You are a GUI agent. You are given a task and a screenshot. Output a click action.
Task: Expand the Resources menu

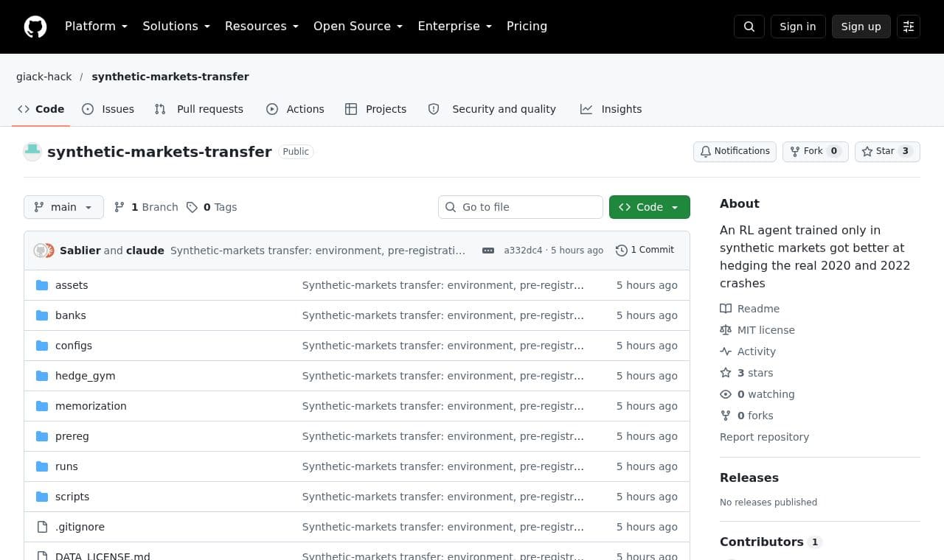[262, 27]
